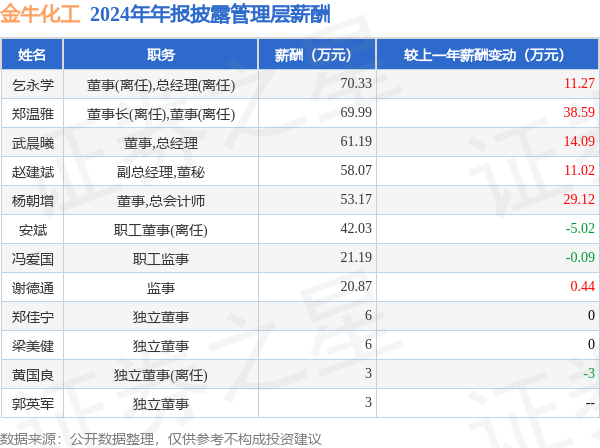The height and width of the screenshot is (448, 600).
Task: Click salary value 42.03
Action: (356, 228)
